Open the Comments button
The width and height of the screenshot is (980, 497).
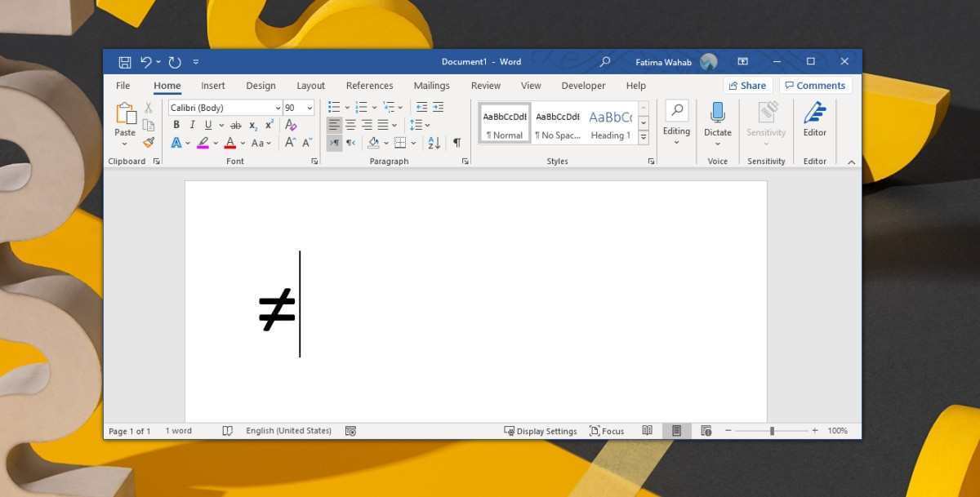pyautogui.click(x=815, y=86)
